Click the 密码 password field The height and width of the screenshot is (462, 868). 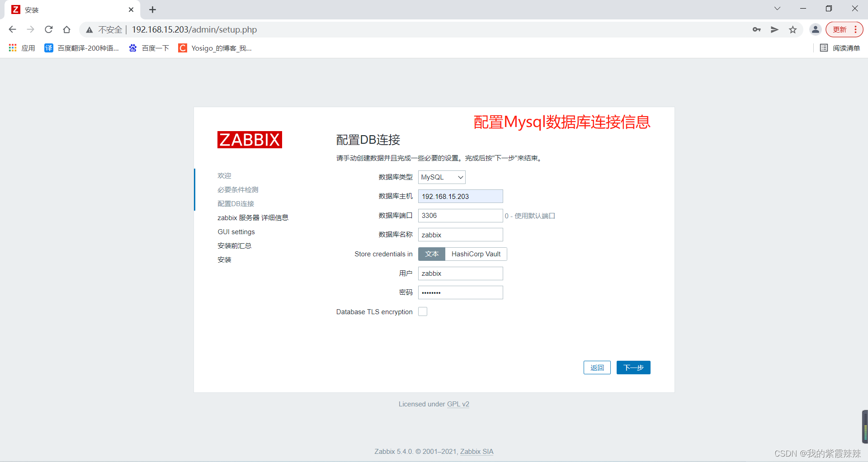(x=460, y=292)
